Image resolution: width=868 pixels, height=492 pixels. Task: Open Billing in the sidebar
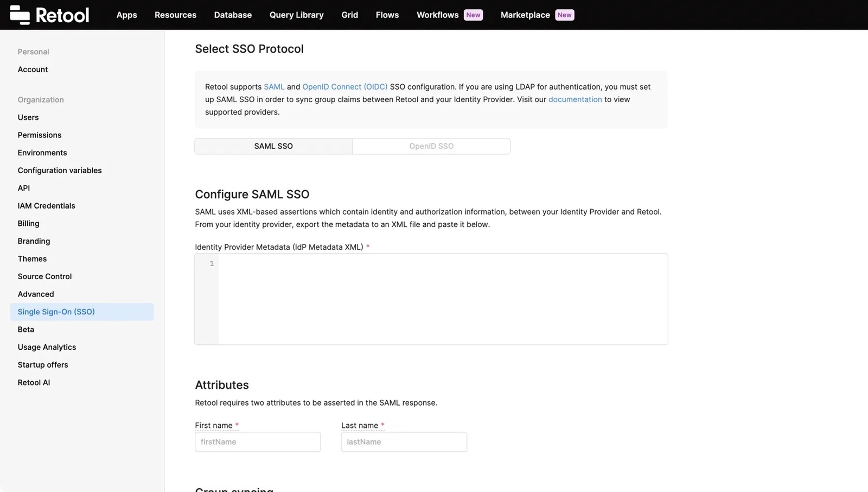point(28,223)
